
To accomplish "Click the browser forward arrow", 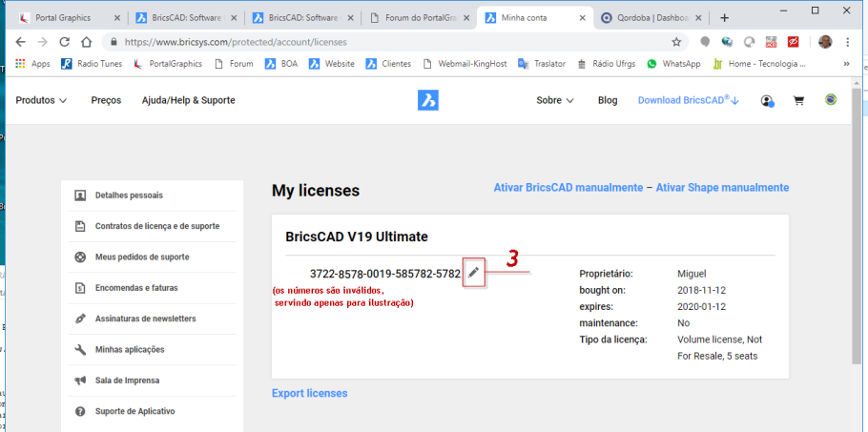I will click(x=42, y=42).
